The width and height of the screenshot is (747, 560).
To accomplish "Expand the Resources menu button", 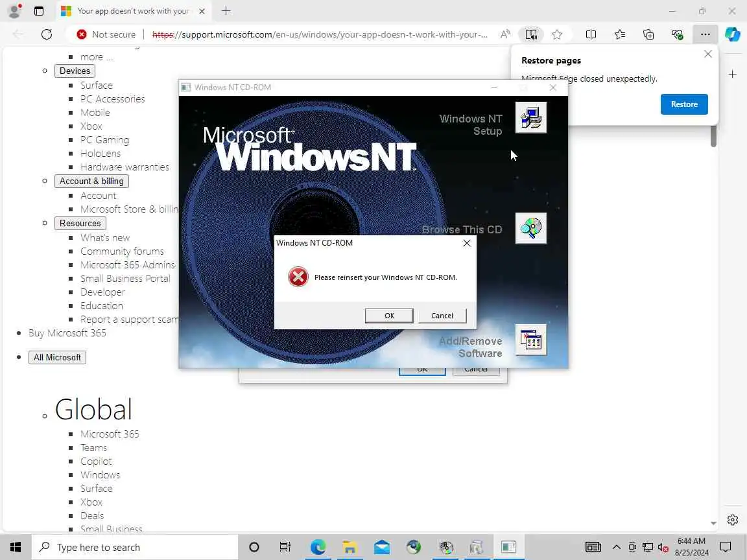I will [80, 223].
